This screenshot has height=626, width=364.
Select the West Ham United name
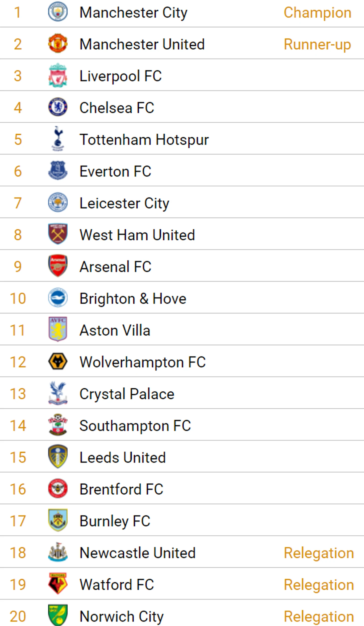pos(137,235)
